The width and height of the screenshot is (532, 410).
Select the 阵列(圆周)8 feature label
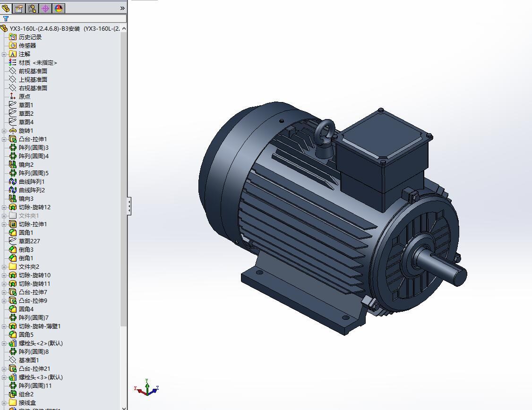(x=34, y=352)
